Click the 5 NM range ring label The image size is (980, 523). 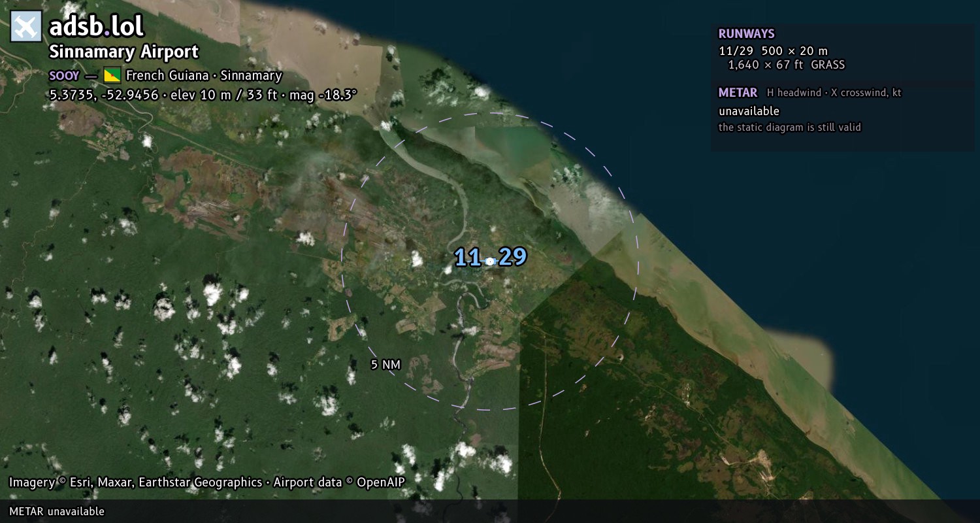pos(385,365)
